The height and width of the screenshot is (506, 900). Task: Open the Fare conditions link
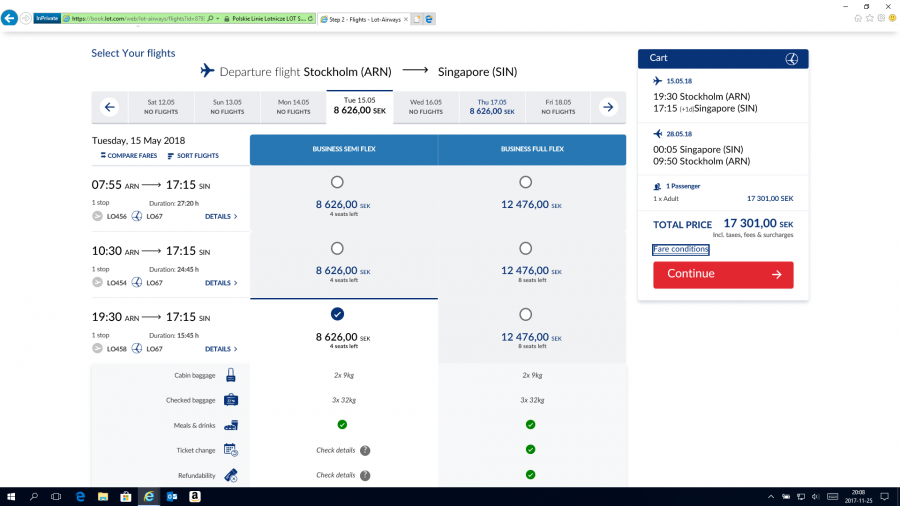681,249
